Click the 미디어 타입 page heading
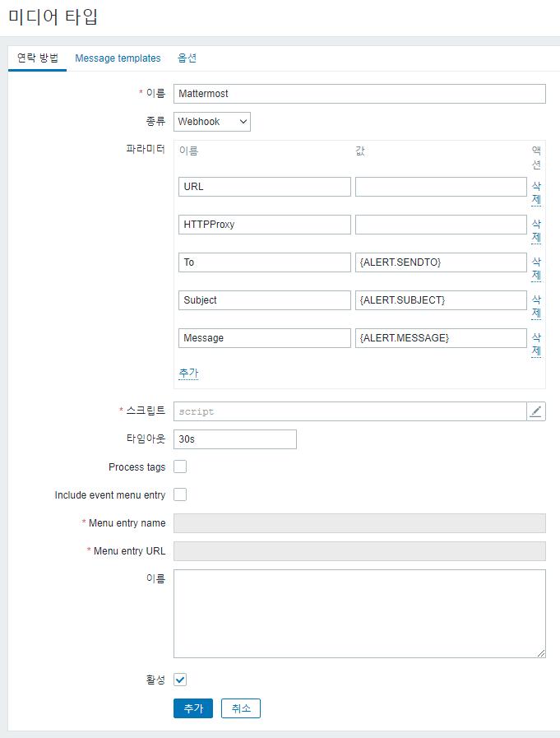The width and height of the screenshot is (560, 738). coord(53,17)
